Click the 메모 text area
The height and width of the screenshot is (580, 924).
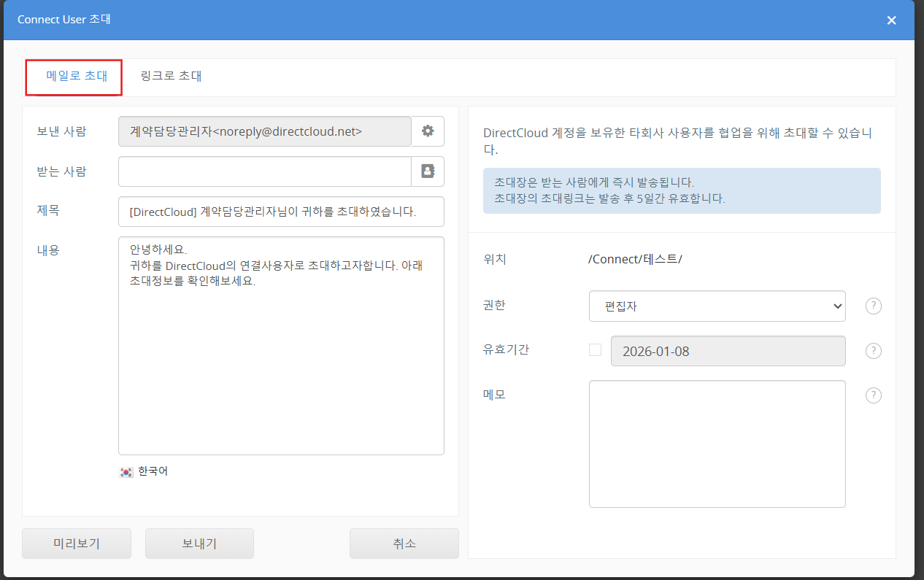point(717,444)
